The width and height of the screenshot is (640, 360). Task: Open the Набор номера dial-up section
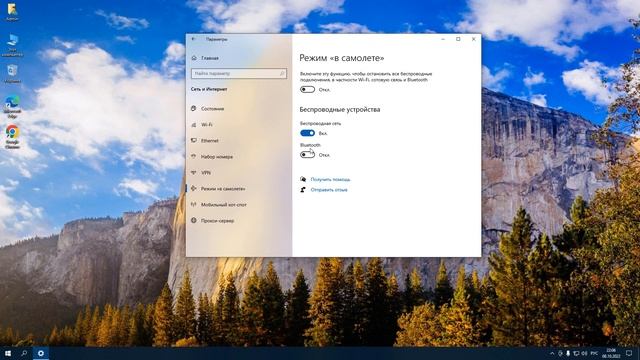point(212,156)
